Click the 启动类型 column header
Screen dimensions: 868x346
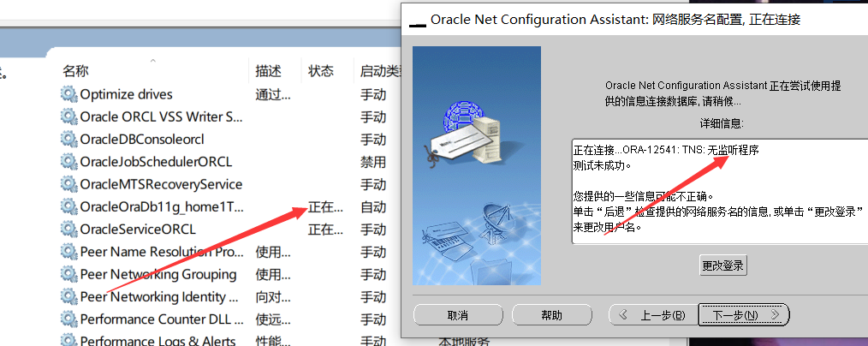pyautogui.click(x=380, y=71)
